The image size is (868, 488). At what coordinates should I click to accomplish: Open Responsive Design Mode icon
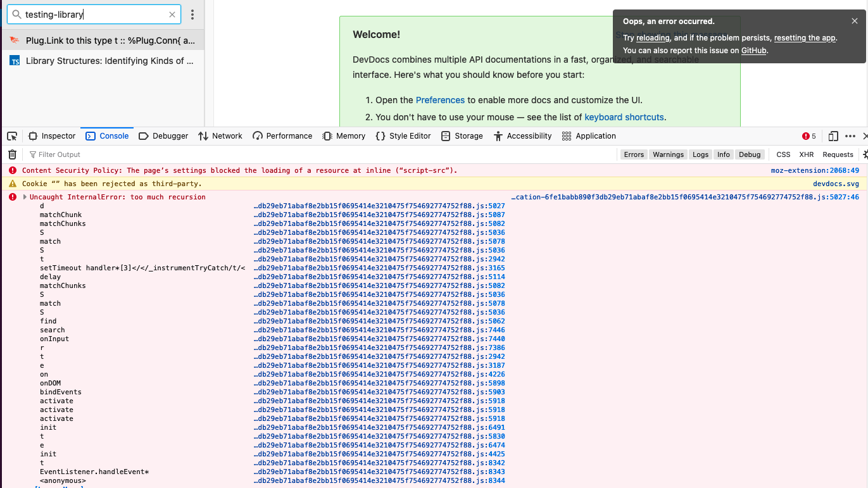(833, 135)
